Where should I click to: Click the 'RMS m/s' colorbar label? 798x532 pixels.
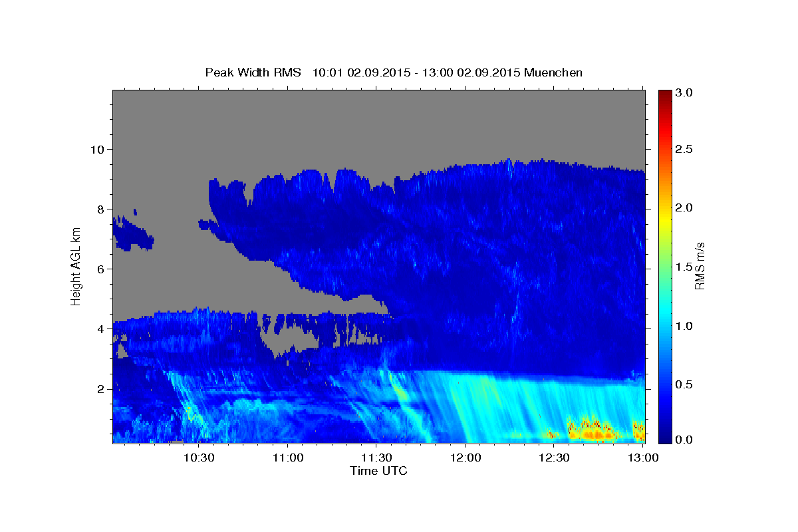click(x=700, y=267)
